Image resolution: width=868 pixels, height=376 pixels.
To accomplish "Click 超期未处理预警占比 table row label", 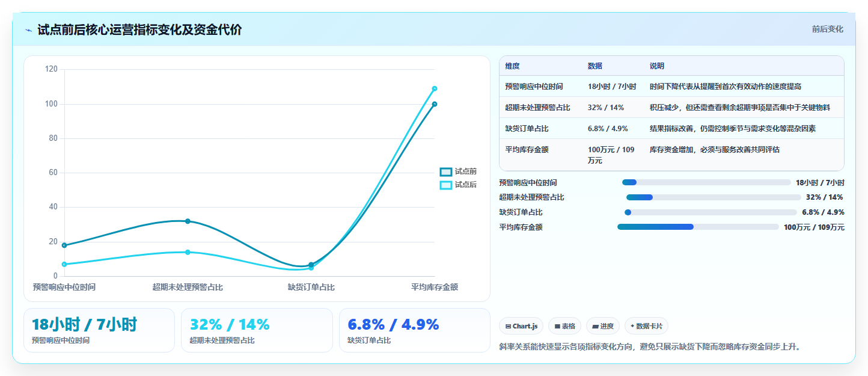I will [x=537, y=108].
